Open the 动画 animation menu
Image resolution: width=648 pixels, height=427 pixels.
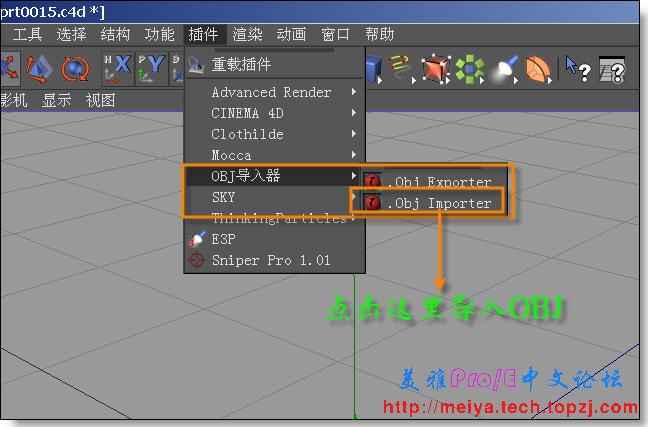coord(291,34)
